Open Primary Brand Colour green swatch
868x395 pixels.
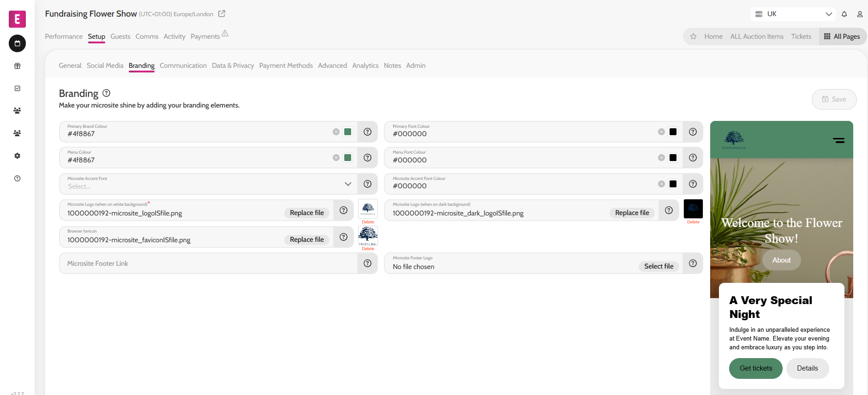tap(348, 132)
